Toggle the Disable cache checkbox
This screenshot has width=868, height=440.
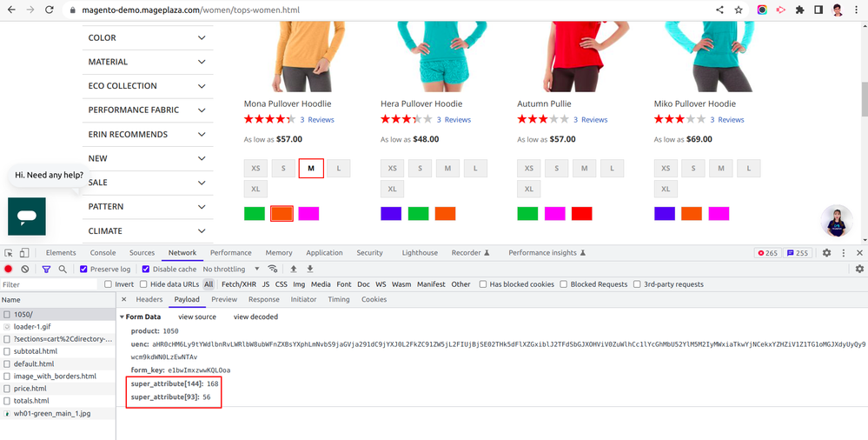tap(146, 270)
